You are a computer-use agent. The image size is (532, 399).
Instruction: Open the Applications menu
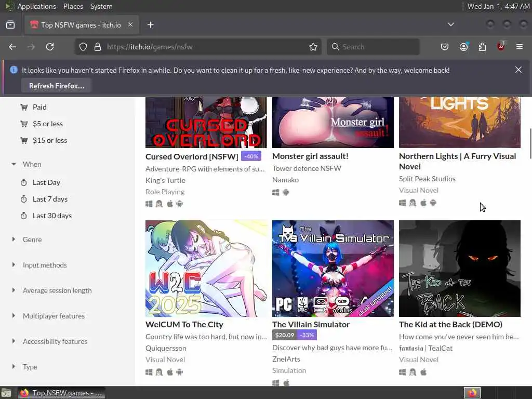click(x=37, y=6)
